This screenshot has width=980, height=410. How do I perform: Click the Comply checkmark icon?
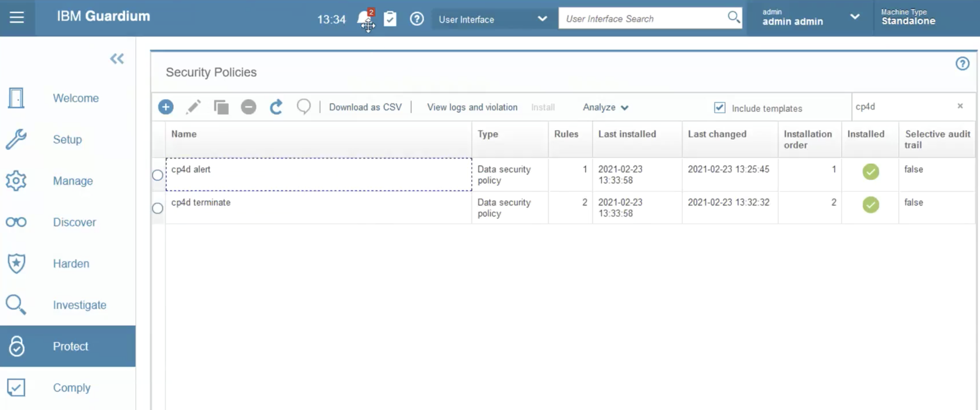pyautogui.click(x=16, y=388)
